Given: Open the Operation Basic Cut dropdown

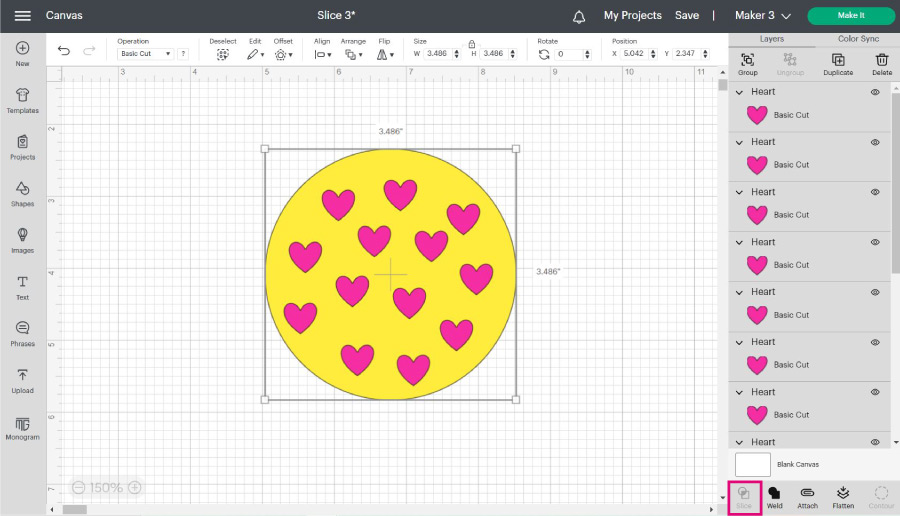Looking at the screenshot, I should pyautogui.click(x=145, y=53).
